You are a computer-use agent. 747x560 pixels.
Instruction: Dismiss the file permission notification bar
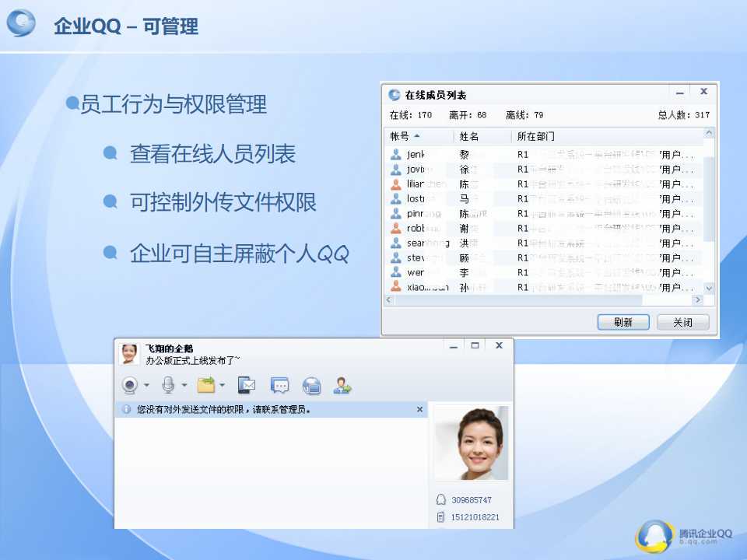pos(419,409)
